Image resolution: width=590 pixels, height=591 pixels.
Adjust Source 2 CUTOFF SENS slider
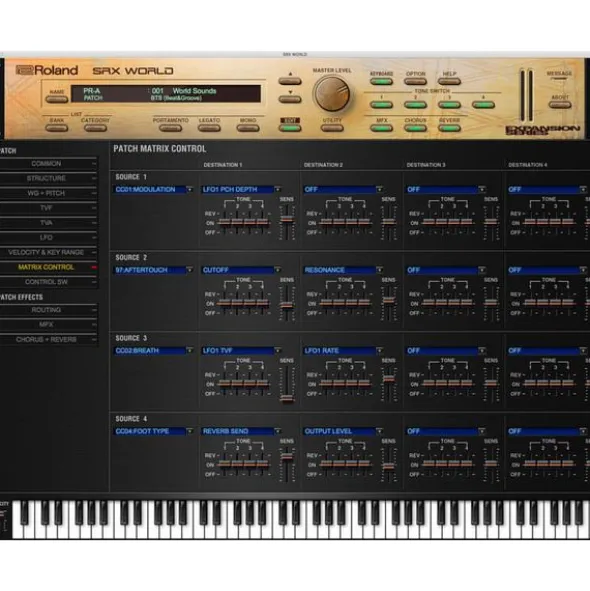[287, 305]
